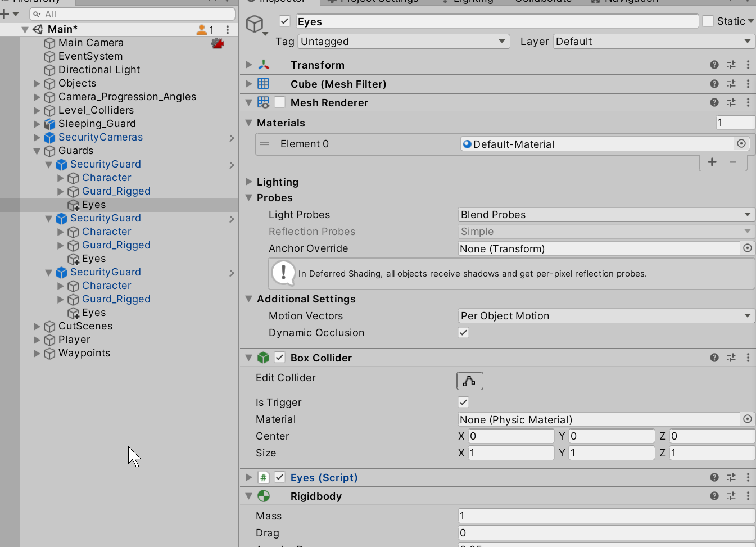Open the Main* scene three-dot menu
756x547 pixels.
(x=228, y=29)
